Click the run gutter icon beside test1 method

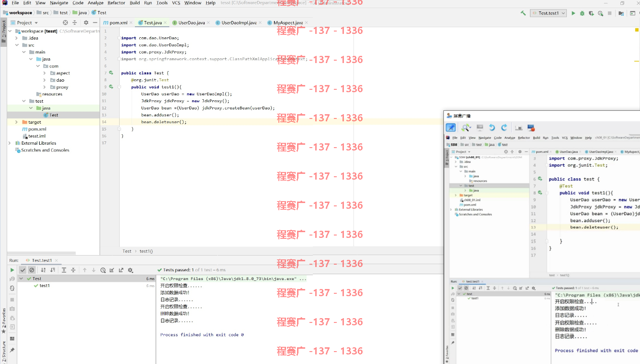(111, 87)
